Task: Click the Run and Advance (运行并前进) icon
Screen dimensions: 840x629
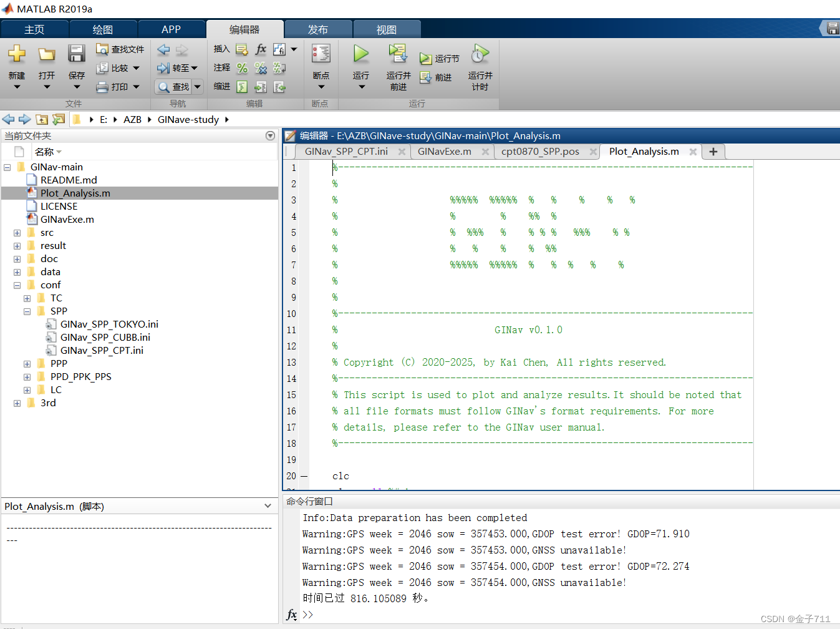Action: pyautogui.click(x=398, y=54)
